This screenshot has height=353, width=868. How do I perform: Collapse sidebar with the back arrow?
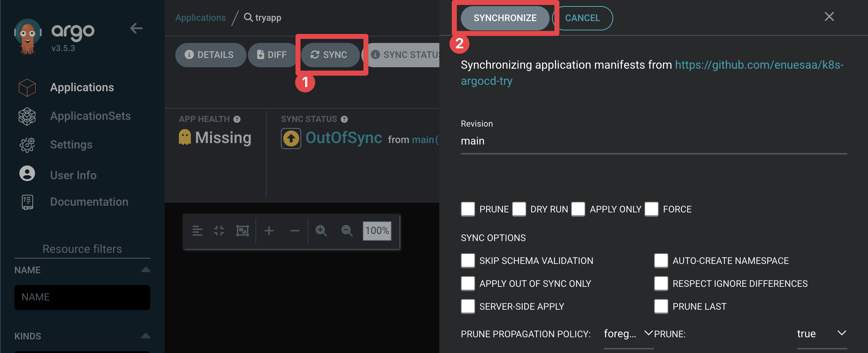136,28
